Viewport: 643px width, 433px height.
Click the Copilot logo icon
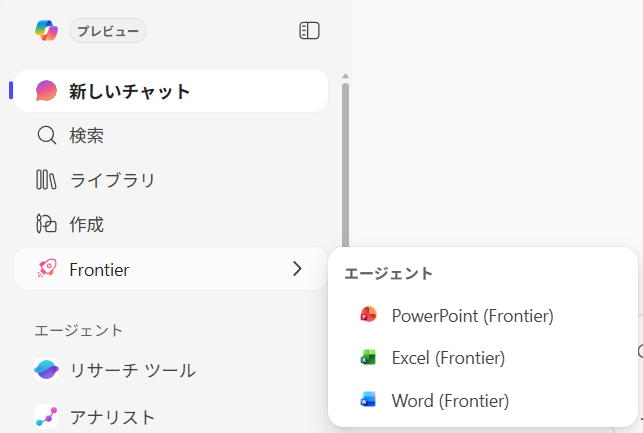pos(46,30)
